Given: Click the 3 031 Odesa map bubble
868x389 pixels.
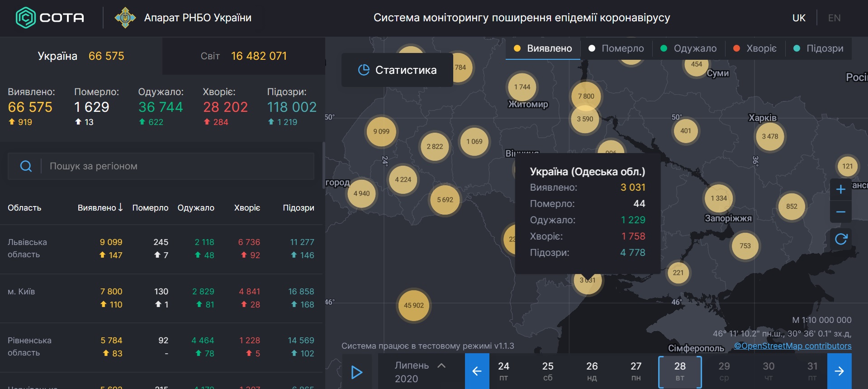Looking at the screenshot, I should click(588, 282).
